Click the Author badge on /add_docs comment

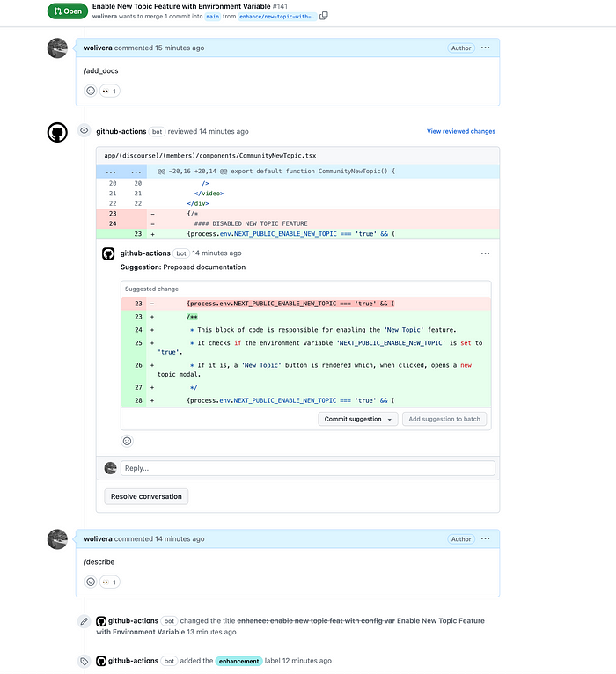point(461,48)
